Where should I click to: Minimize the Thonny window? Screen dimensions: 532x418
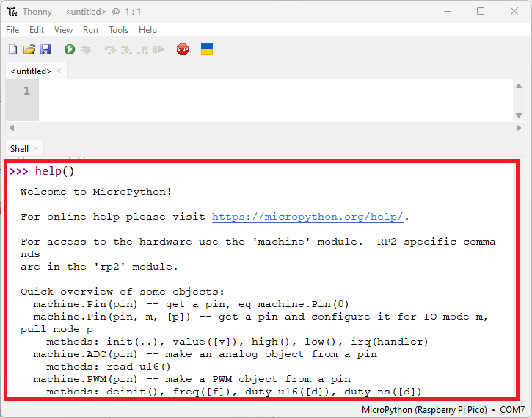(448, 11)
